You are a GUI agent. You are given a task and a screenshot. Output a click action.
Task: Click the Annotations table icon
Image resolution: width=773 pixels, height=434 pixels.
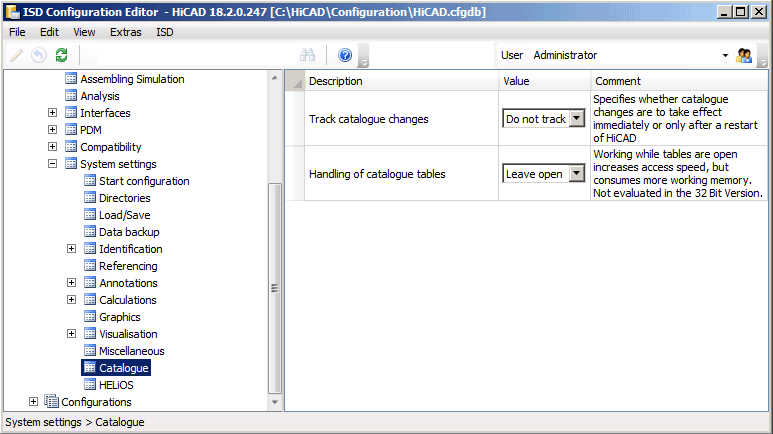pyautogui.click(x=90, y=283)
